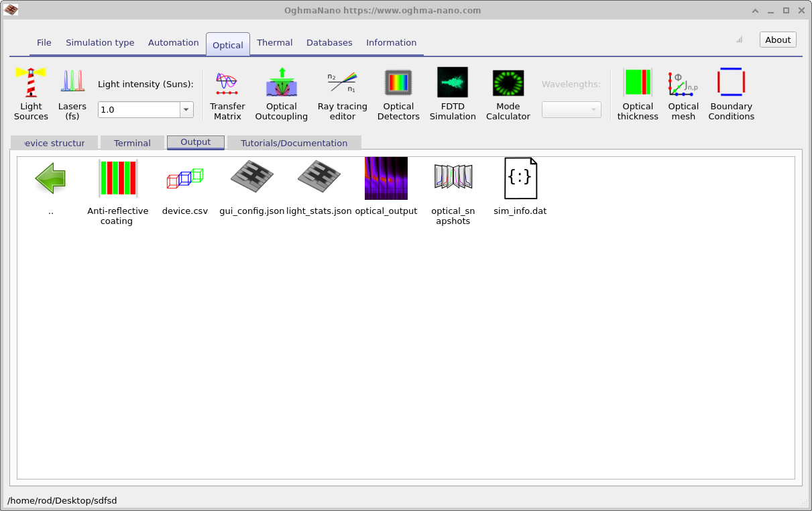Switch to the Databases ribbon tab

pos(329,42)
